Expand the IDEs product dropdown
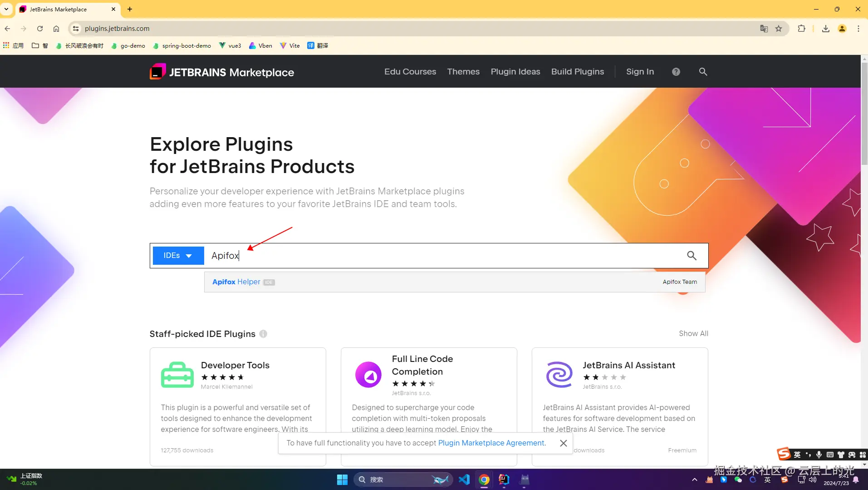This screenshot has width=868, height=490. (x=178, y=256)
